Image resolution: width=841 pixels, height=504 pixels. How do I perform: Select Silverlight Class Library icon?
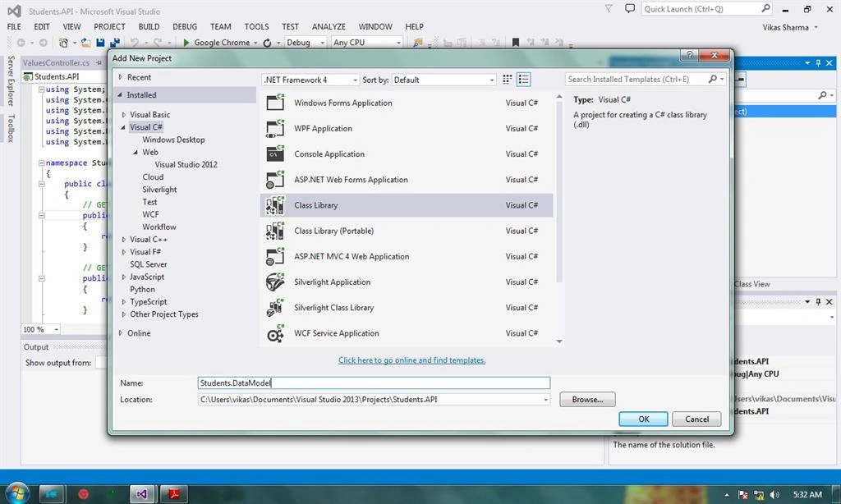[275, 308]
